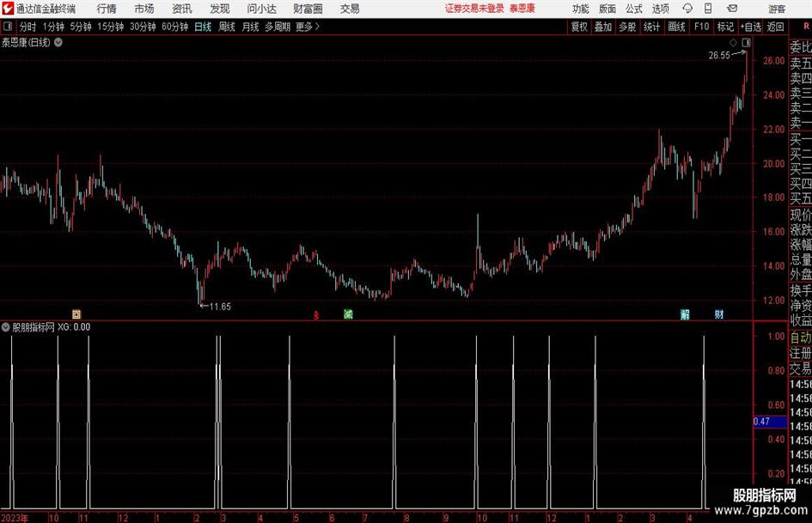Switch to 1分钟 period tab
Screen dimensions: 812x523
(x=53, y=27)
